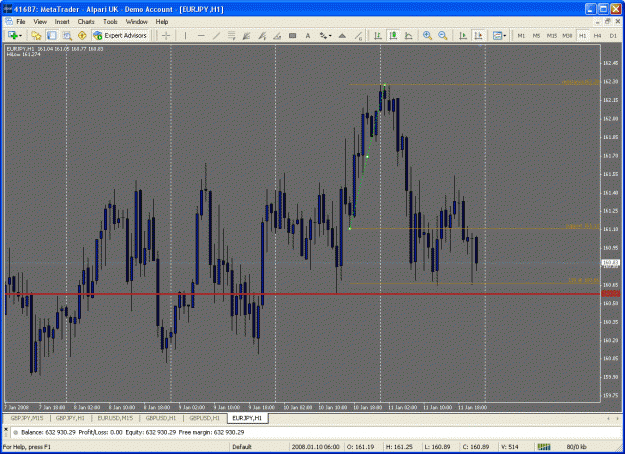The width and height of the screenshot is (625, 454).
Task: Select the Trendline drawing tool
Action: pyautogui.click(x=216, y=35)
